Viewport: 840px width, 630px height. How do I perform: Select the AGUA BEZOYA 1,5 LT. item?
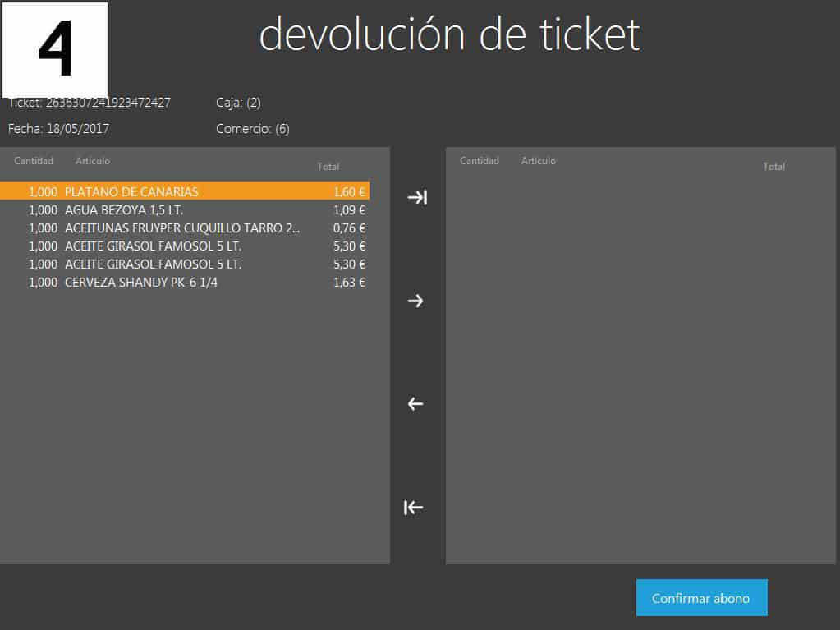pyautogui.click(x=185, y=209)
